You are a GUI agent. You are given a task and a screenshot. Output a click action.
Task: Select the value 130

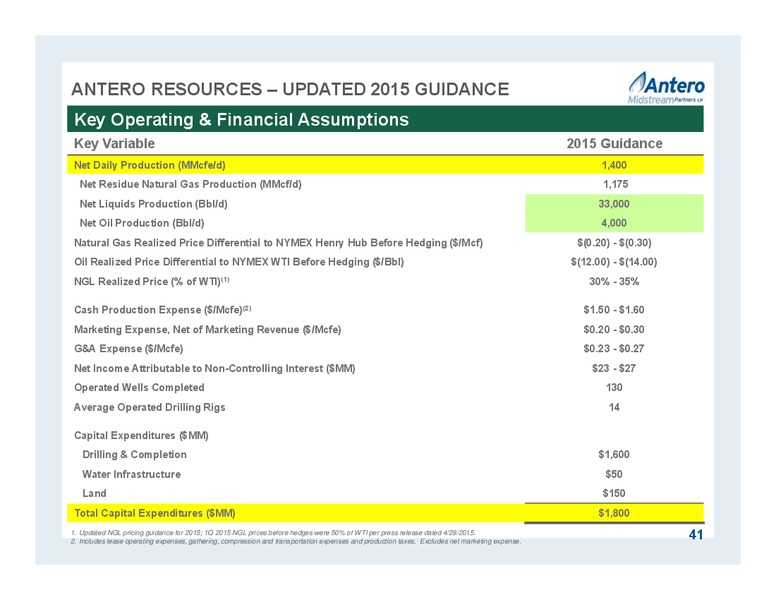pos(614,388)
